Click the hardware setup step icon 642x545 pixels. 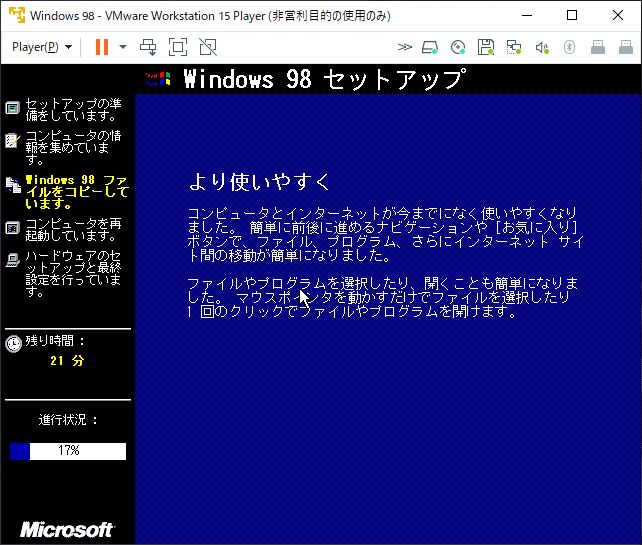pyautogui.click(x=13, y=260)
